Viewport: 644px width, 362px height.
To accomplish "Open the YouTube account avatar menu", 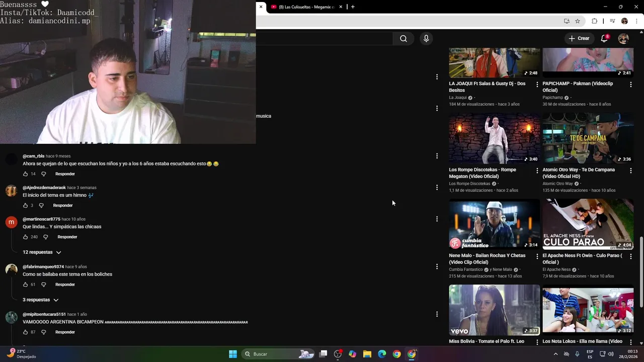I will pyautogui.click(x=623, y=39).
